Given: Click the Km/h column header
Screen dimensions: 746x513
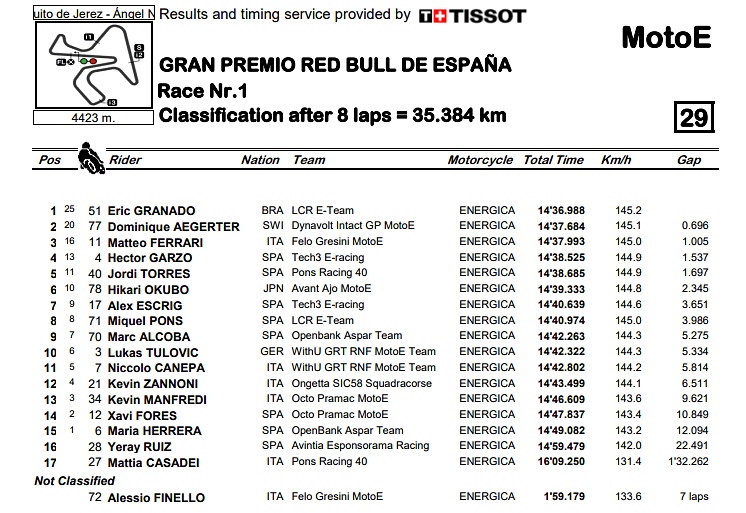Looking at the screenshot, I should [x=616, y=160].
